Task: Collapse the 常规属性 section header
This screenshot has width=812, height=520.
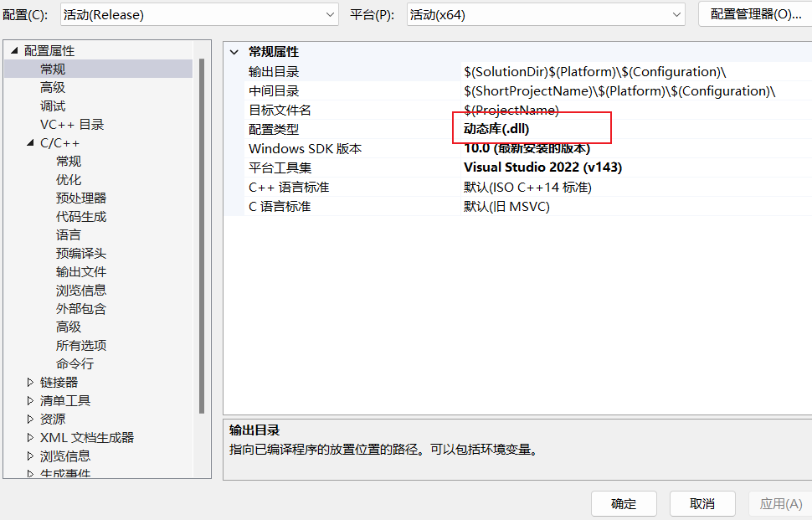Action: (235, 51)
